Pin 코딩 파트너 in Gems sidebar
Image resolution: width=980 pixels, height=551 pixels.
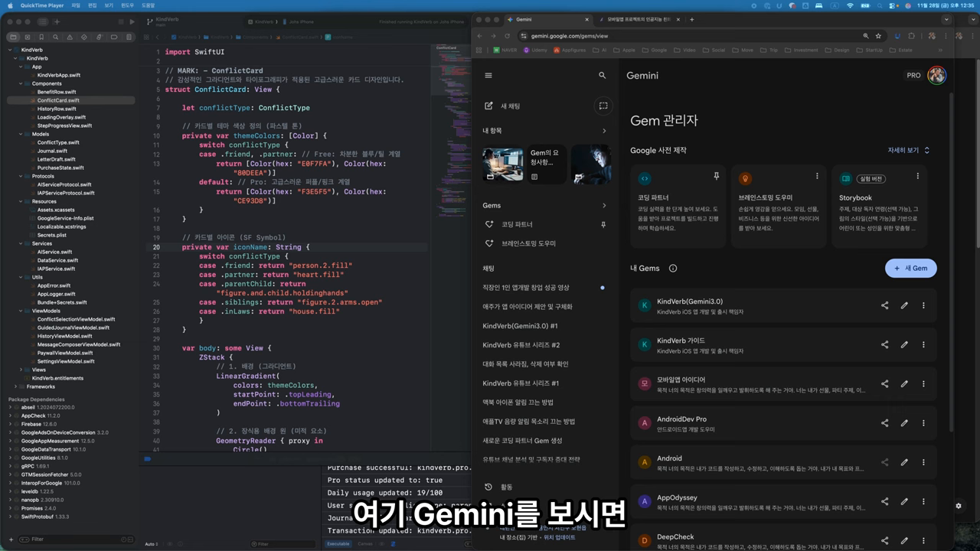pyautogui.click(x=603, y=224)
